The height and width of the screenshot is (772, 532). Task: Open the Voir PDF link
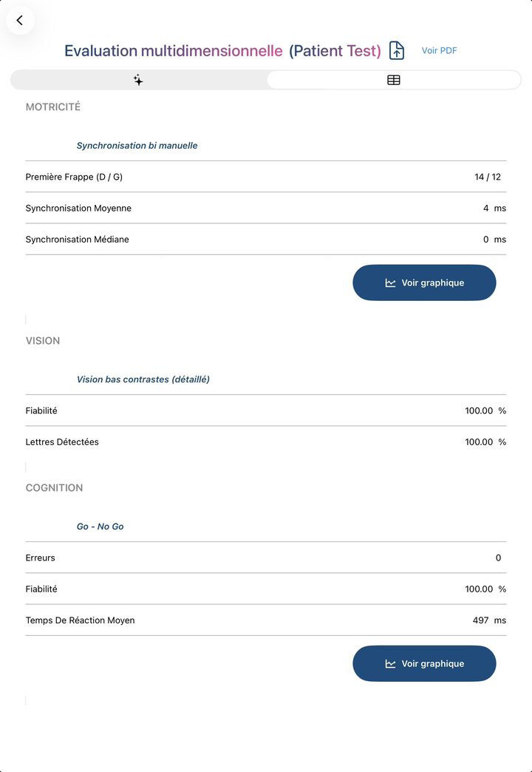click(x=439, y=50)
